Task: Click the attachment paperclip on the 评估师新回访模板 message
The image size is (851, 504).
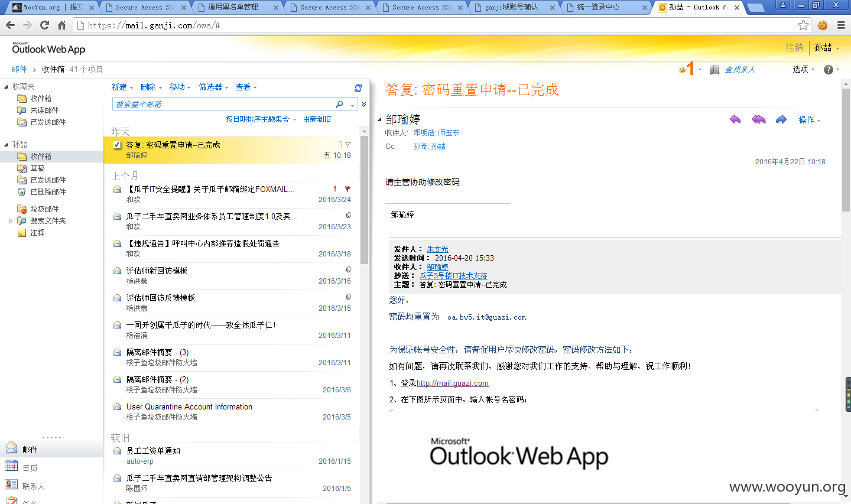Action: coord(348,269)
